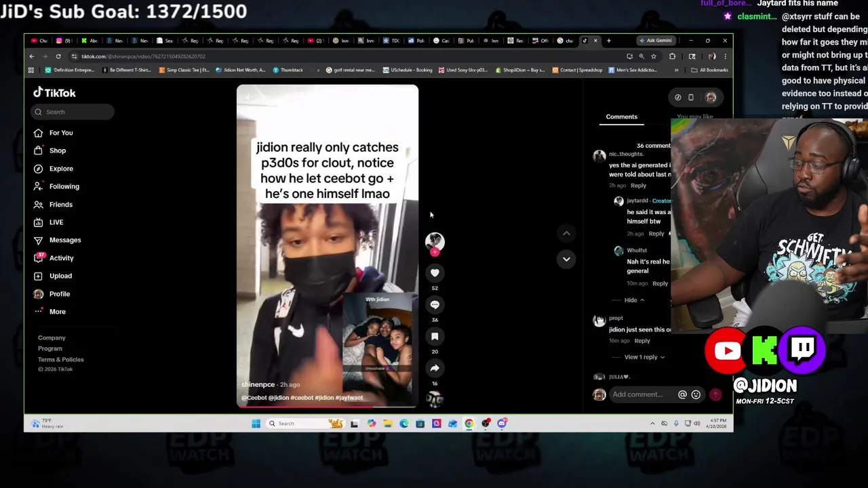Reply to Wholfst comment
The height and width of the screenshot is (488, 868).
[x=660, y=283]
